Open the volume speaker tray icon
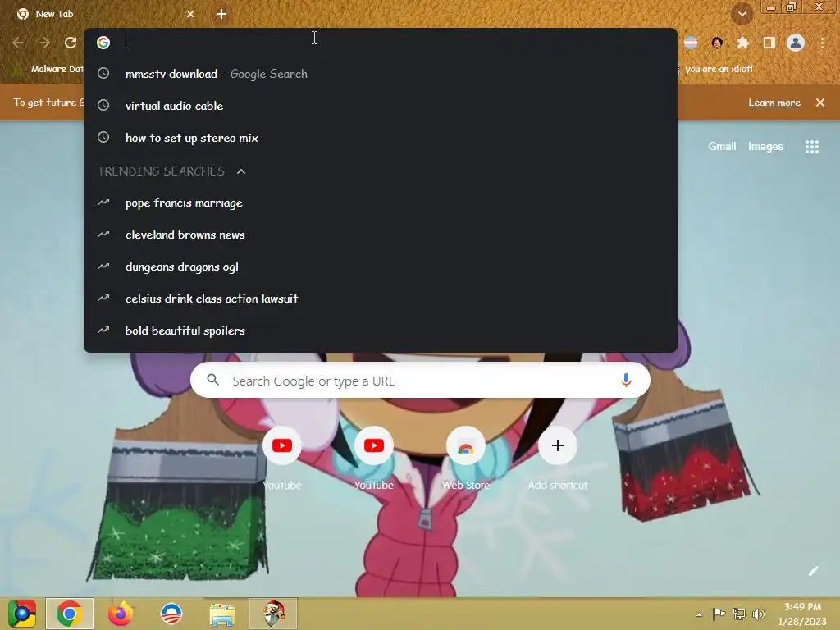Viewport: 840px width, 630px height. (x=758, y=614)
